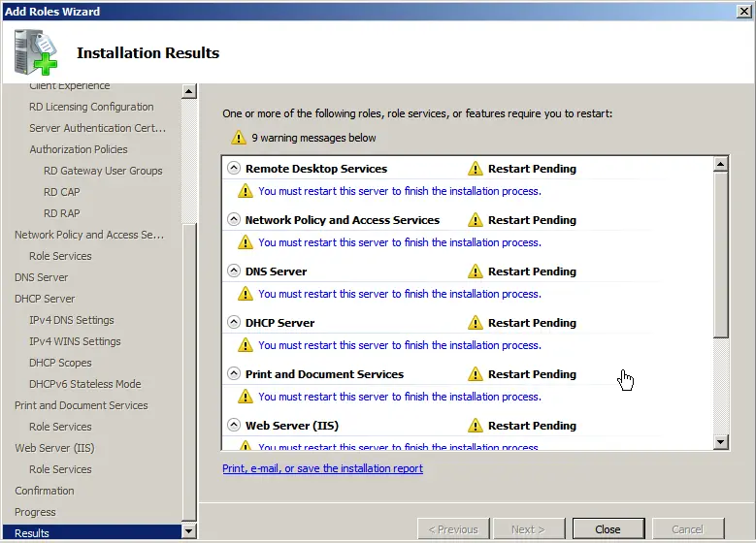Collapse the Print and Document Services section
Image resolution: width=756 pixels, height=543 pixels.
pyautogui.click(x=233, y=374)
